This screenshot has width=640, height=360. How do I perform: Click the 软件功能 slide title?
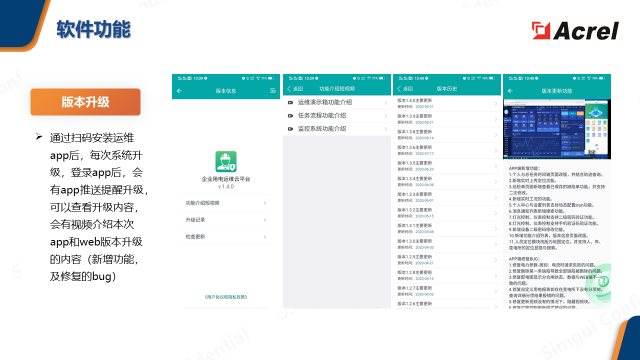pos(94,29)
